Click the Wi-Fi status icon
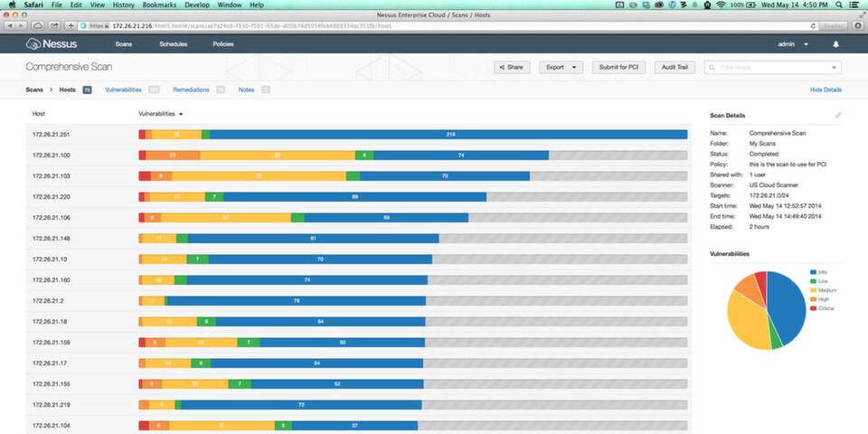Screen dimensions: 868x434 pos(721,5)
